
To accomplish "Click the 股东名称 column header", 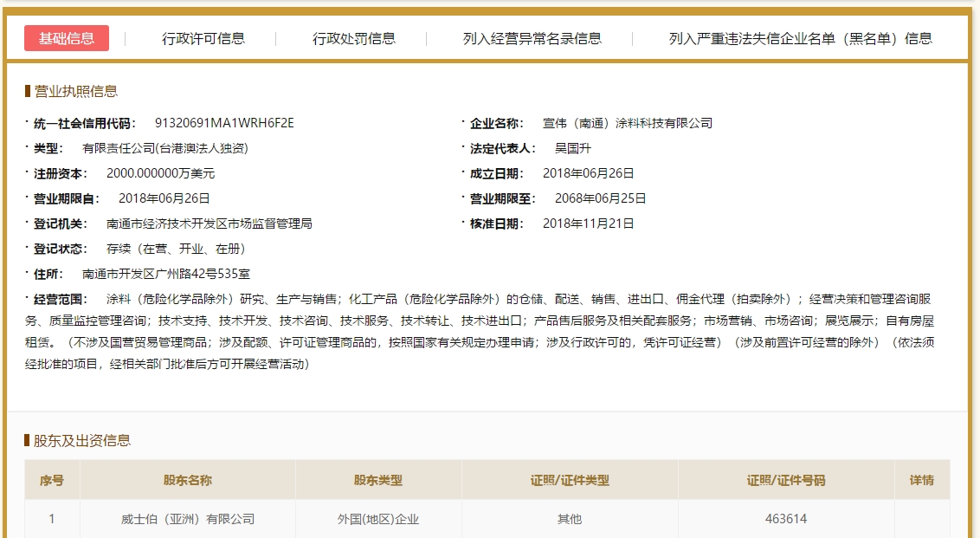I will click(188, 480).
